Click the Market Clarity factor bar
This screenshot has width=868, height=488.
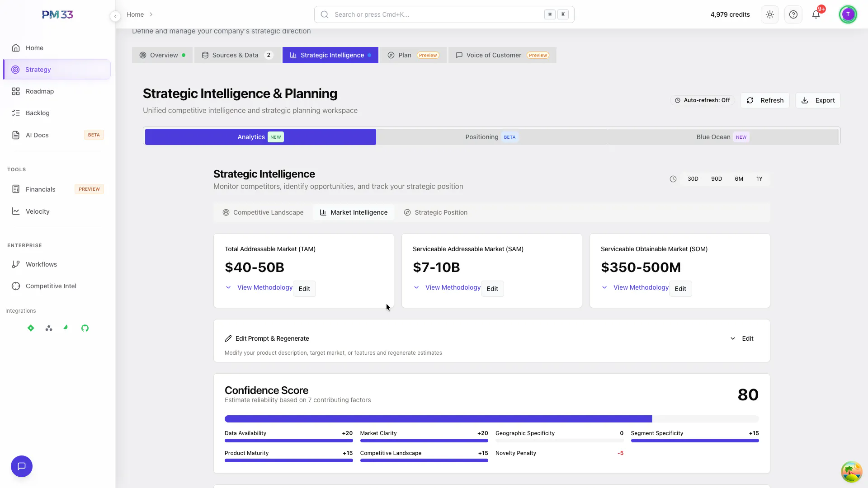(424, 441)
